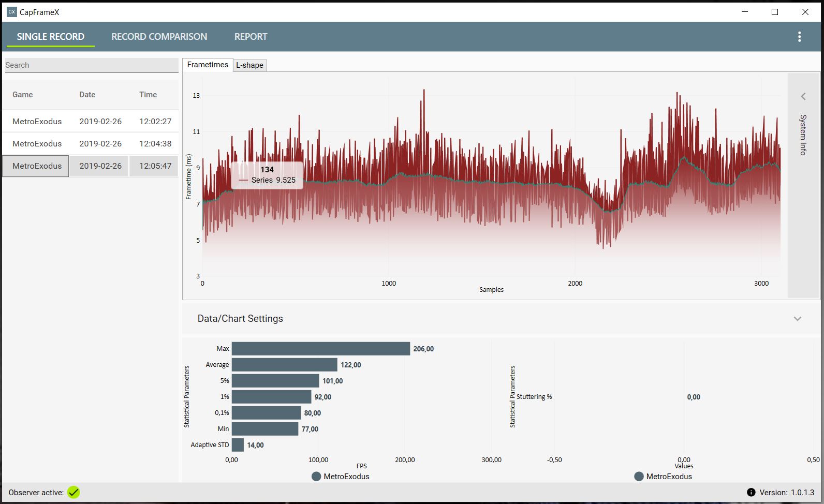The height and width of the screenshot is (504, 824).
Task: Click the MetroExodus legend dot under FPS chart
Action: pyautogui.click(x=316, y=477)
